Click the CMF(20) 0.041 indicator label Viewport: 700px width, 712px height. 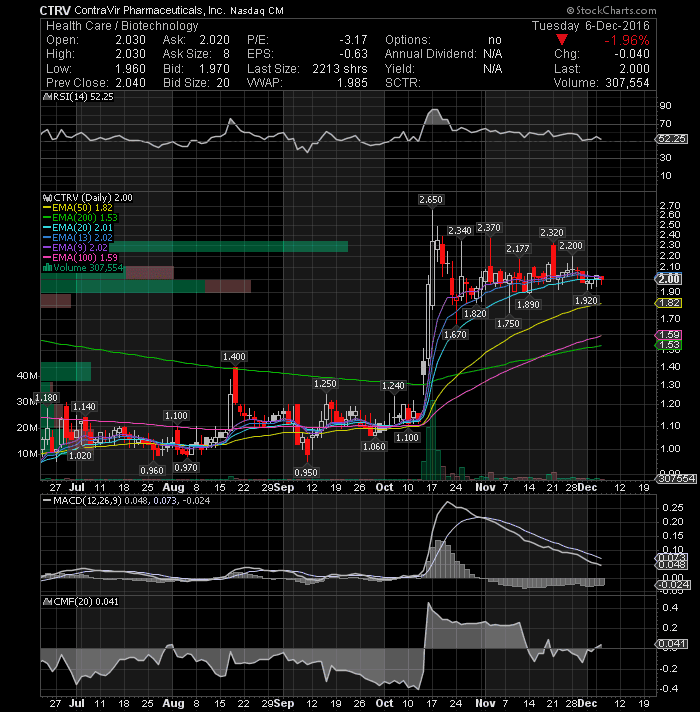pos(80,602)
